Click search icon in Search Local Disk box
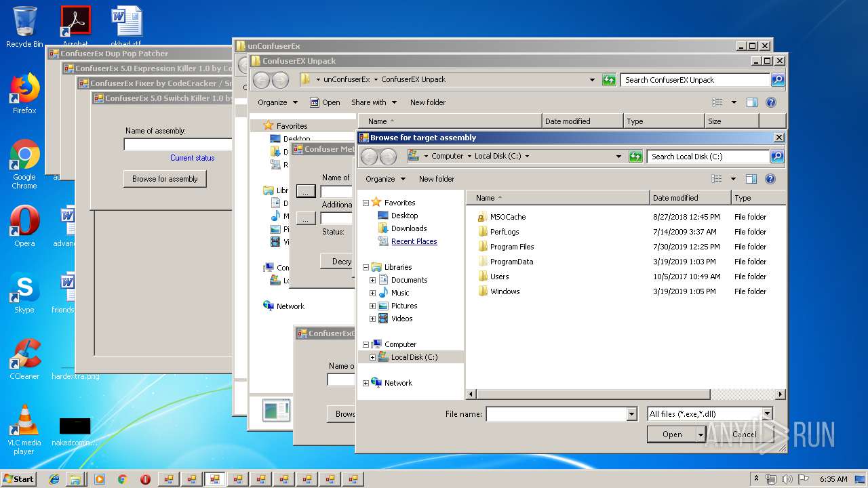Screen dimensions: 868x488 pyautogui.click(x=777, y=157)
